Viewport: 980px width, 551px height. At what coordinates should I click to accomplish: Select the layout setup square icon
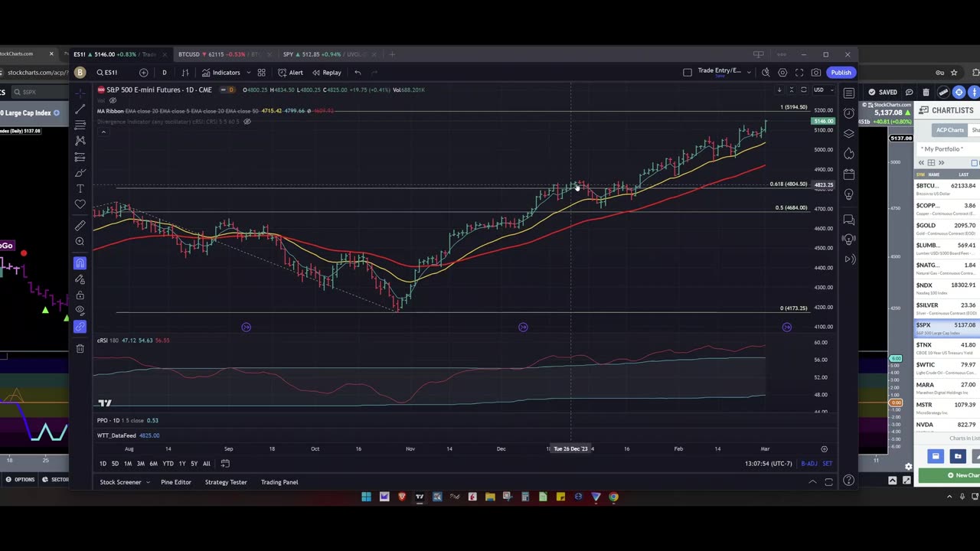tap(688, 73)
